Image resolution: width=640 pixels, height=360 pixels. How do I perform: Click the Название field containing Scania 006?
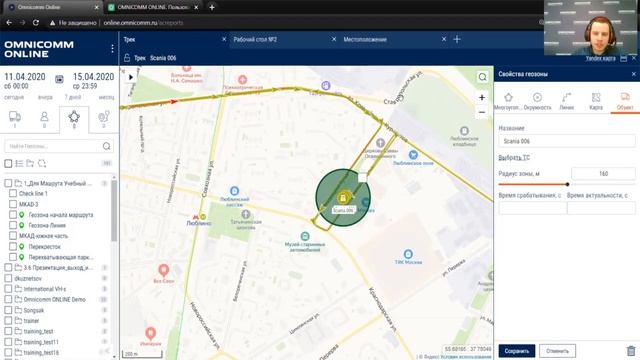567,141
